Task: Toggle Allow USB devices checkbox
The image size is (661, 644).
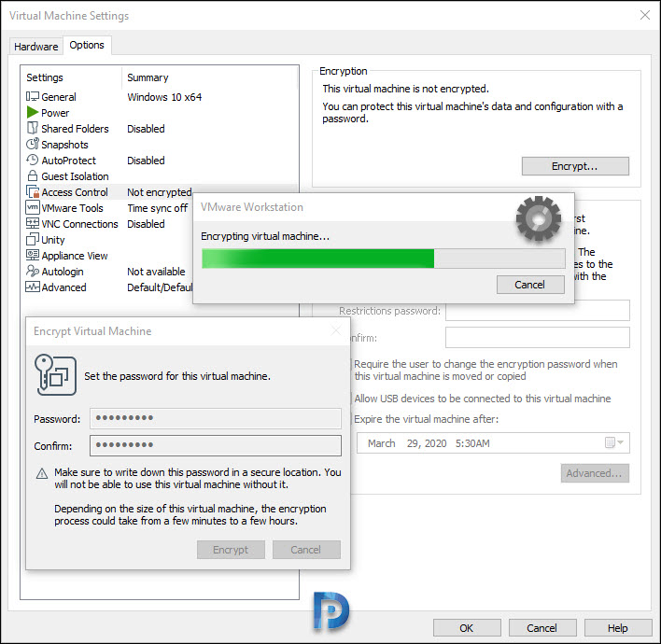Action: [x=351, y=399]
